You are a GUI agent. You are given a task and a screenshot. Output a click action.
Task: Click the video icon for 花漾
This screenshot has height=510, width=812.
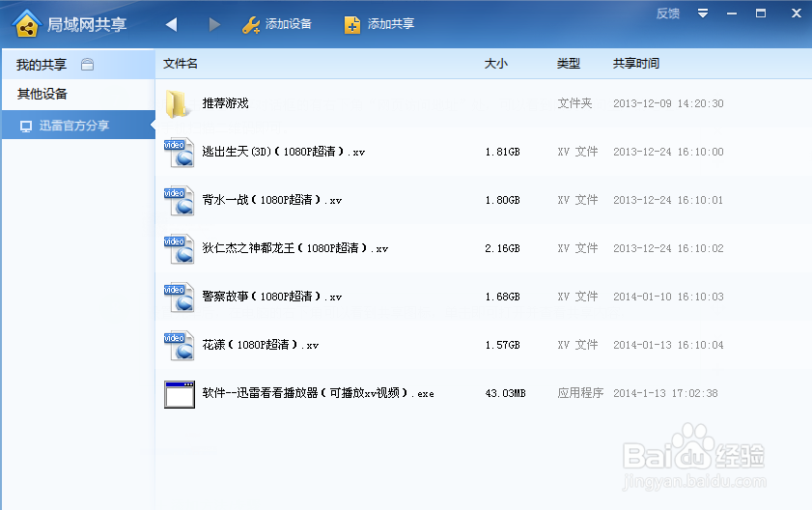[180, 345]
